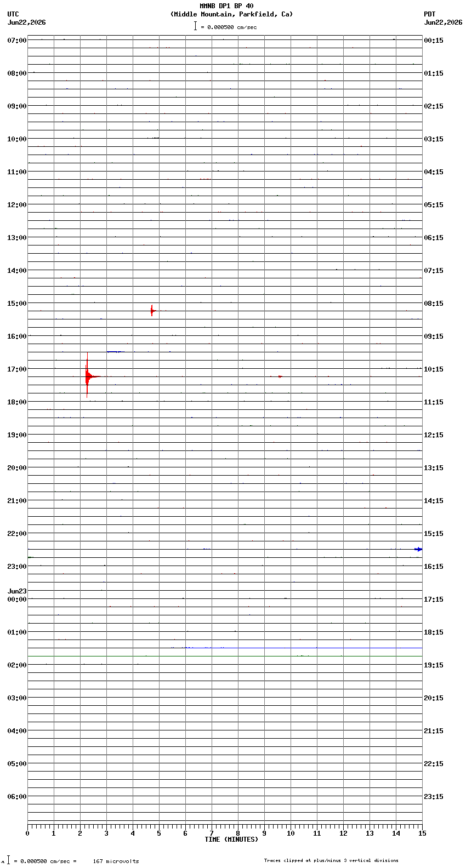Click the '06:00' UTC time label
Viewport: 466px width, 868px height.
[x=17, y=797]
